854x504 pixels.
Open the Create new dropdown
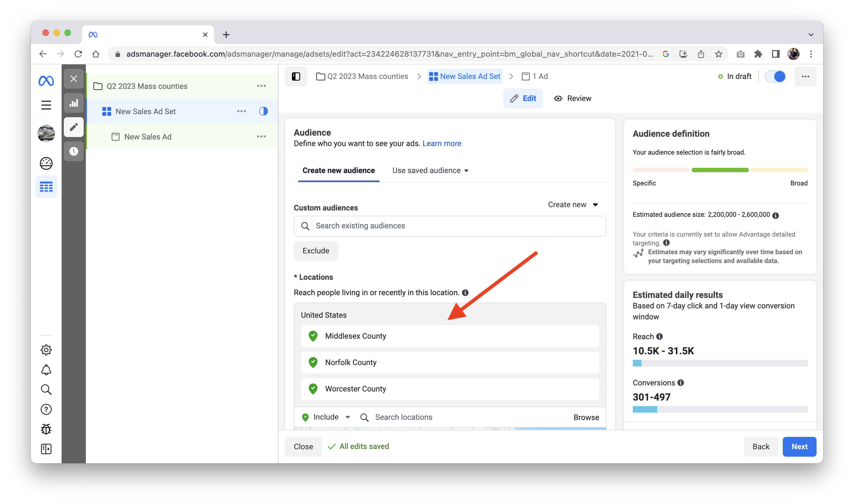click(x=573, y=204)
